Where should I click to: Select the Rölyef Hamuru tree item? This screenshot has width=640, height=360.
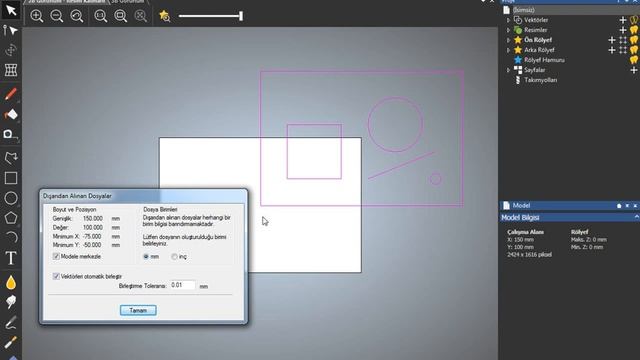544,60
